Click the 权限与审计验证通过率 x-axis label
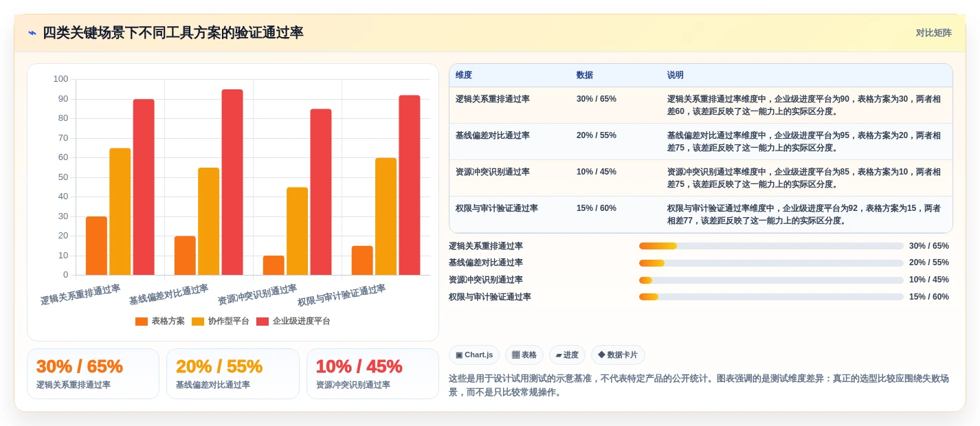Image resolution: width=980 pixels, height=426 pixels. (342, 295)
